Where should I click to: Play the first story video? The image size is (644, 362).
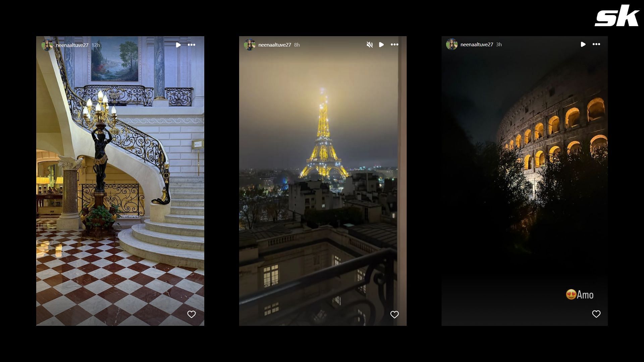pyautogui.click(x=178, y=45)
